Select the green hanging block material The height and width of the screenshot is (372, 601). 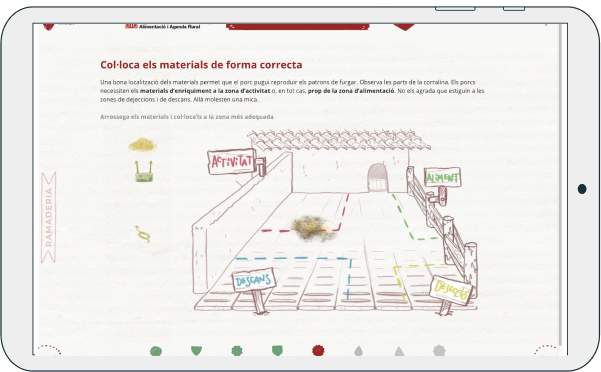pyautogui.click(x=144, y=172)
